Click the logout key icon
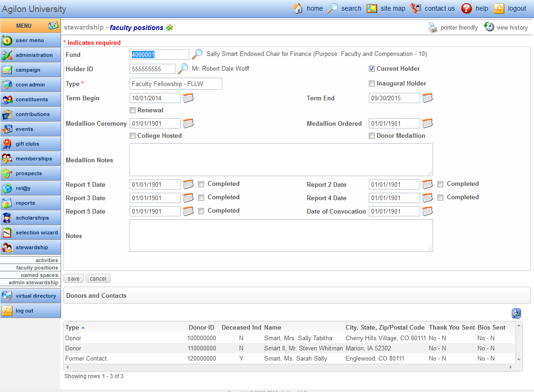Viewport: 534px width, 392px height. [498, 8]
